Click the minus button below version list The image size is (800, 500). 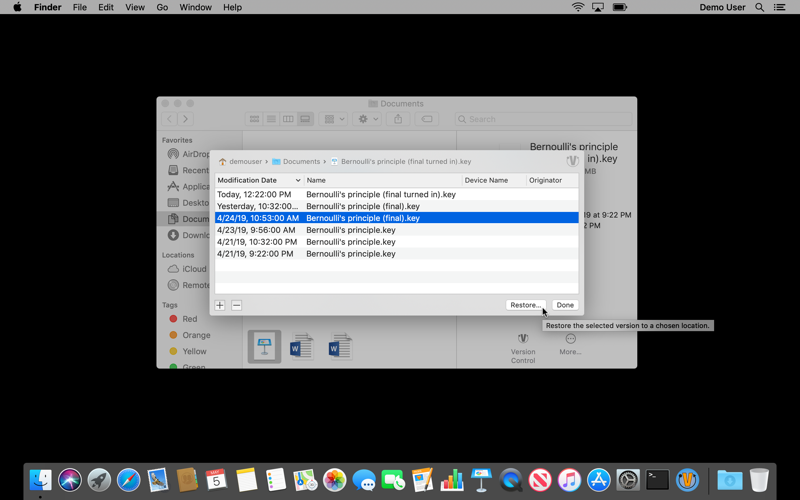coord(236,305)
